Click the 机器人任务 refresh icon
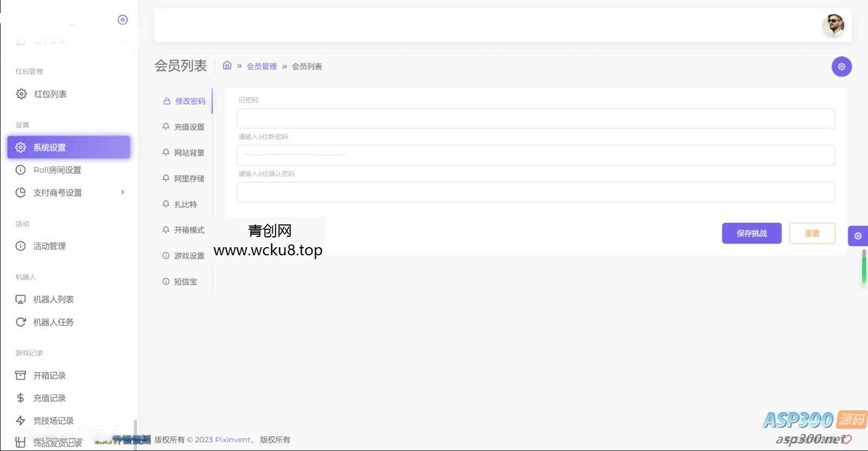The image size is (868, 451). [x=21, y=322]
